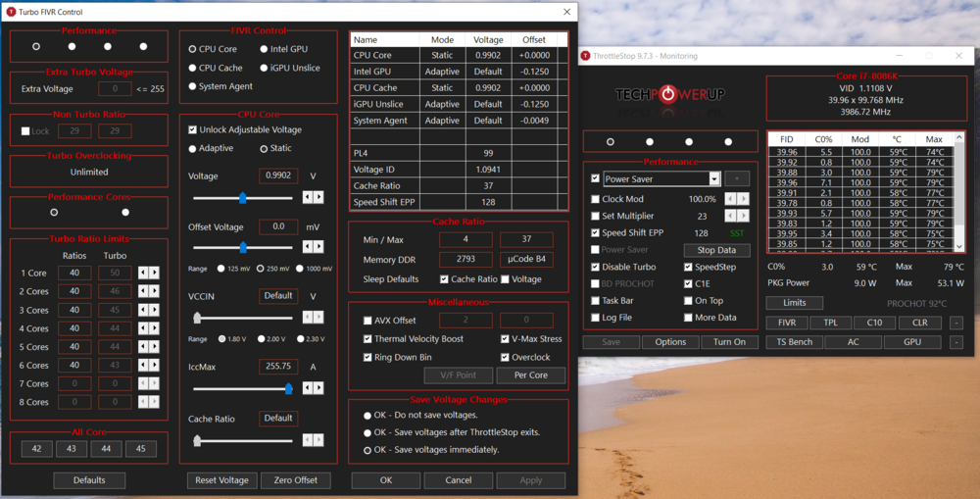The width and height of the screenshot is (980, 499).
Task: Click the minus button beside CLR
Action: (956, 323)
